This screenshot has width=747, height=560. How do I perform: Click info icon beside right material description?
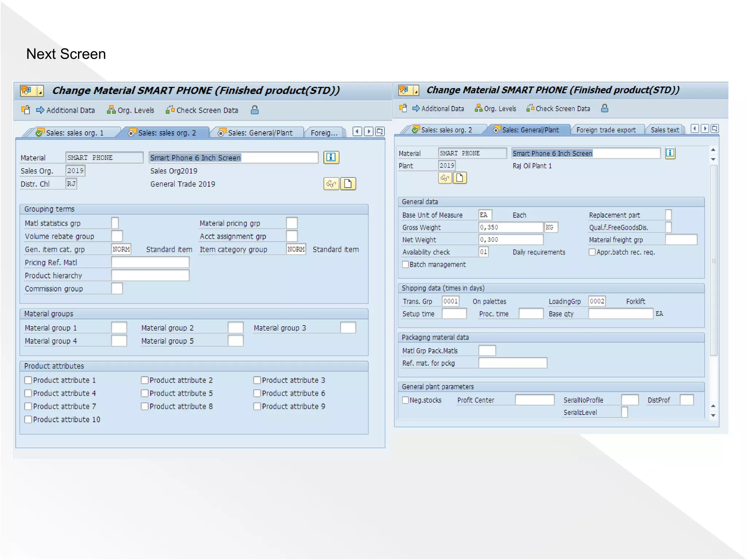click(670, 153)
